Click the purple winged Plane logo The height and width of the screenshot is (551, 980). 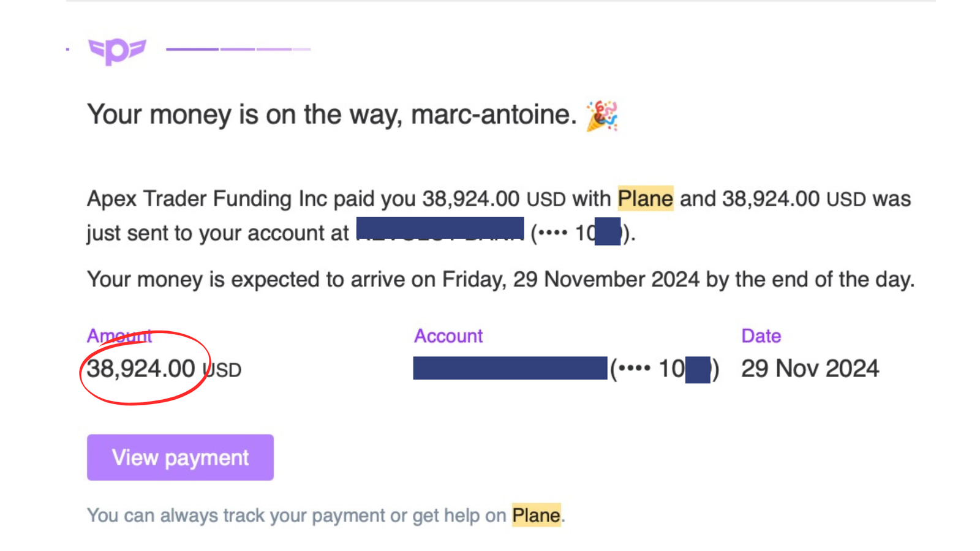coord(117,51)
